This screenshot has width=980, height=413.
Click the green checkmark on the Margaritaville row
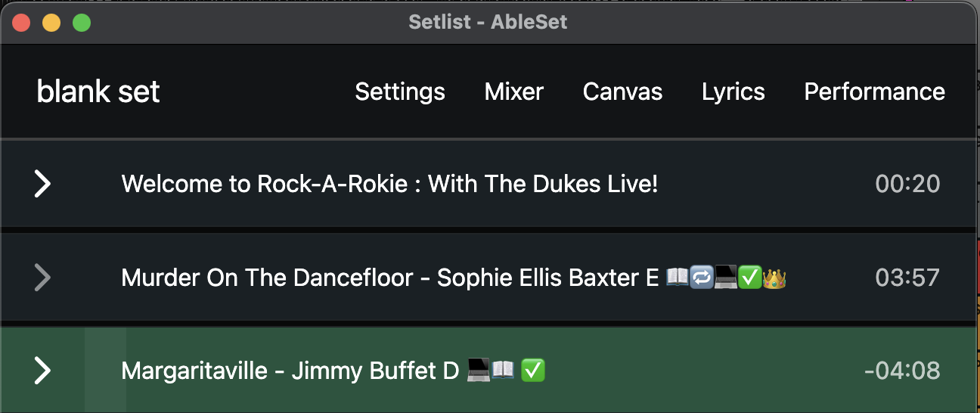tap(534, 371)
